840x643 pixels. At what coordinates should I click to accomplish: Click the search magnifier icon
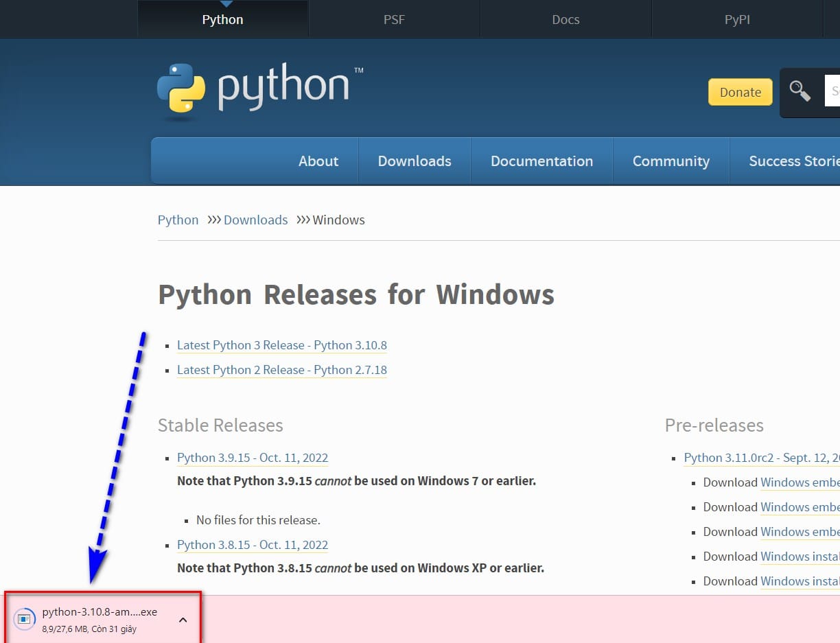click(800, 91)
